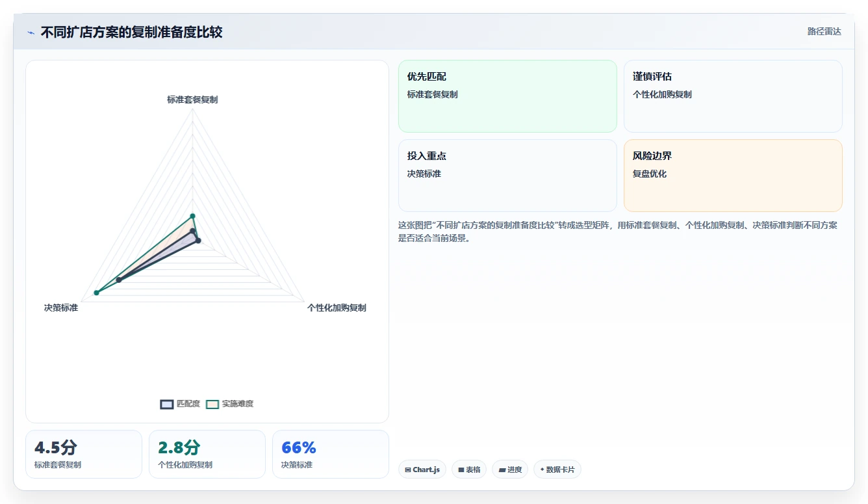Image resolution: width=868 pixels, height=504 pixels.
Task: Open the 优先匹配 card
Action: [x=507, y=96]
